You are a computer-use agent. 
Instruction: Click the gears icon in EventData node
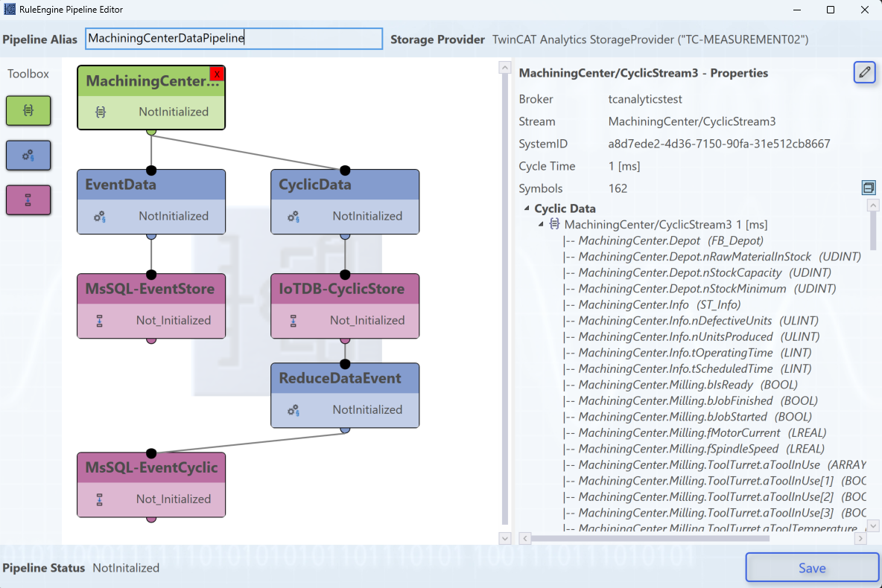[100, 217]
